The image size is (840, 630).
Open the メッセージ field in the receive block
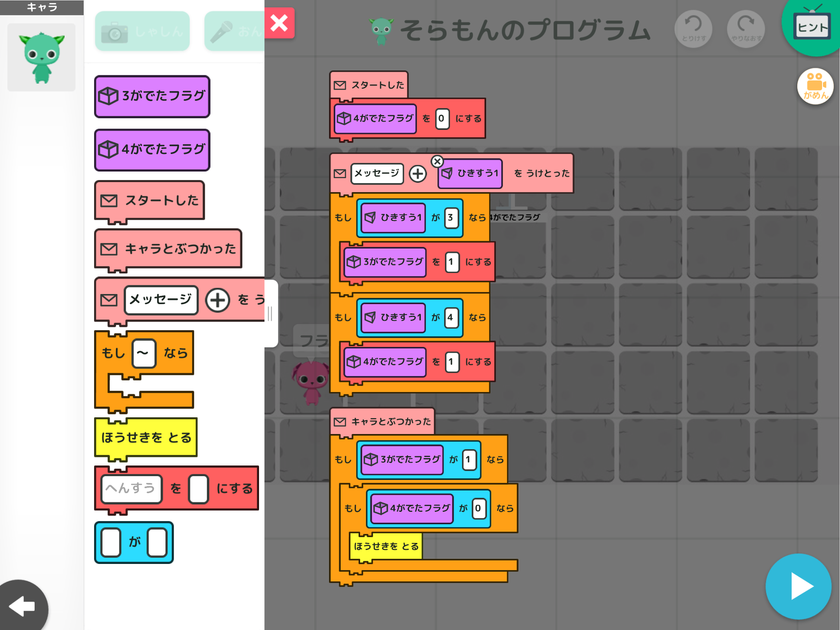[377, 174]
